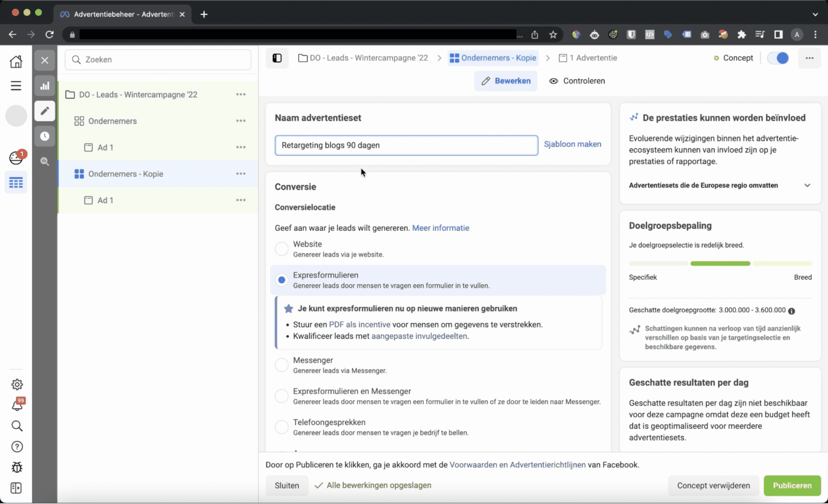Select Messenger conversielocatie option
Screen dimensions: 828x504
coord(281,364)
